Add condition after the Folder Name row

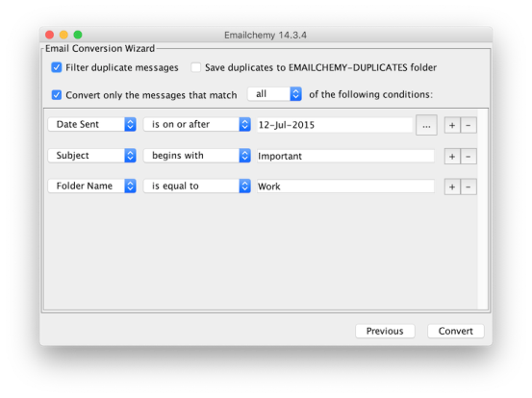452,187
